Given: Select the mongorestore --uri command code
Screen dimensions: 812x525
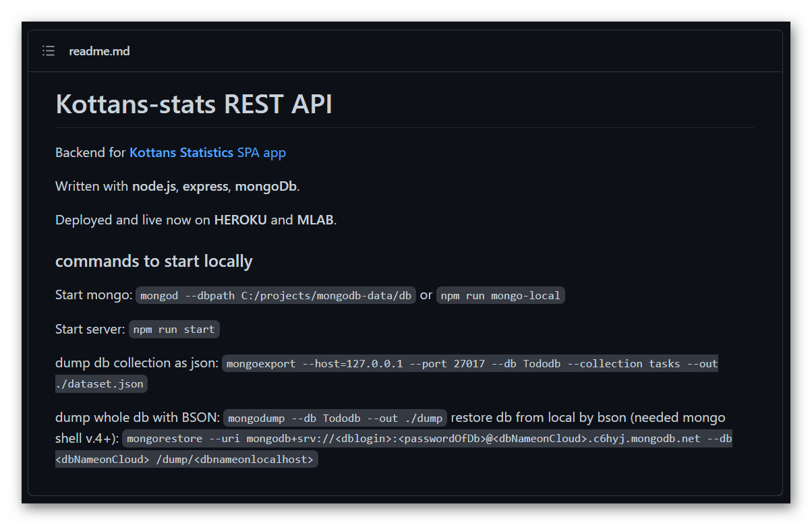Looking at the screenshot, I should click(428, 439).
